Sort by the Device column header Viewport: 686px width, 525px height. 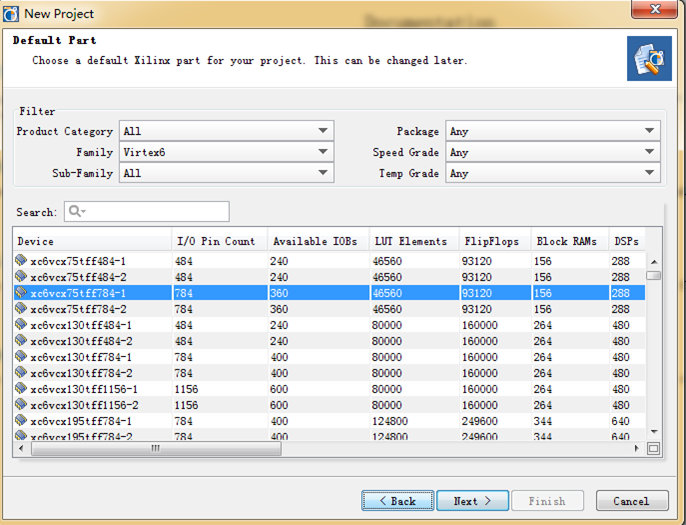92,241
